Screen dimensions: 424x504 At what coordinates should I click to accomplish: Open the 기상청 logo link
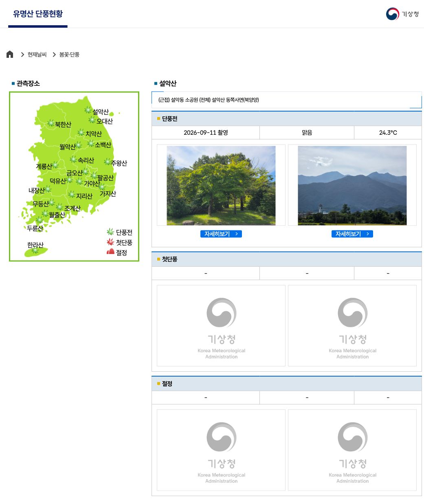[x=402, y=14]
